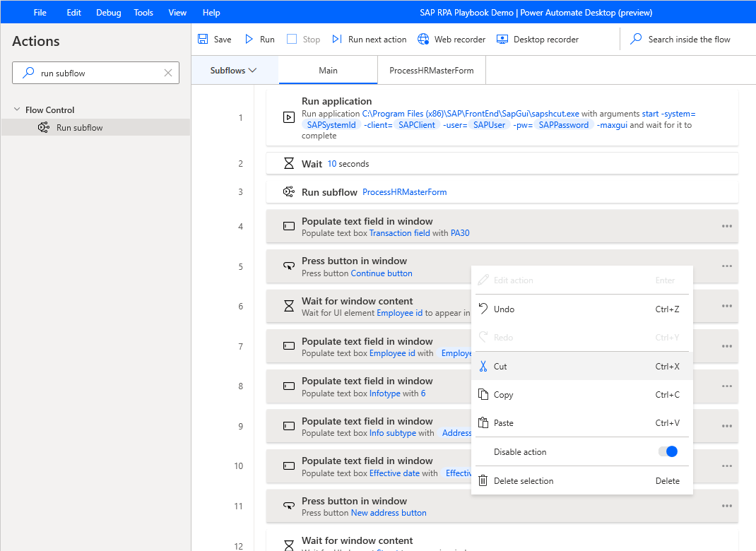Switch to the Main tab
The height and width of the screenshot is (551, 756).
point(328,71)
